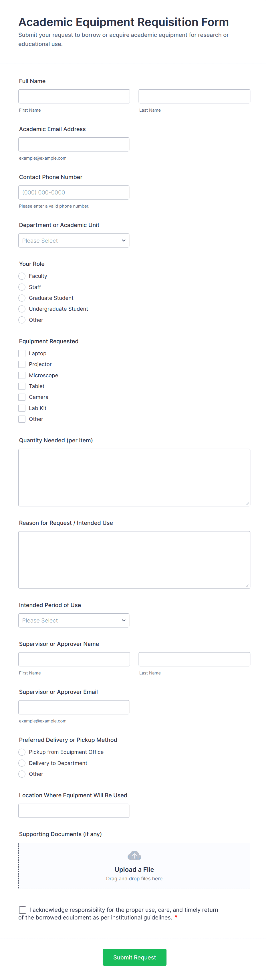Click the Contact Phone Number field
Screen dimensions: 266x980
coord(74,192)
